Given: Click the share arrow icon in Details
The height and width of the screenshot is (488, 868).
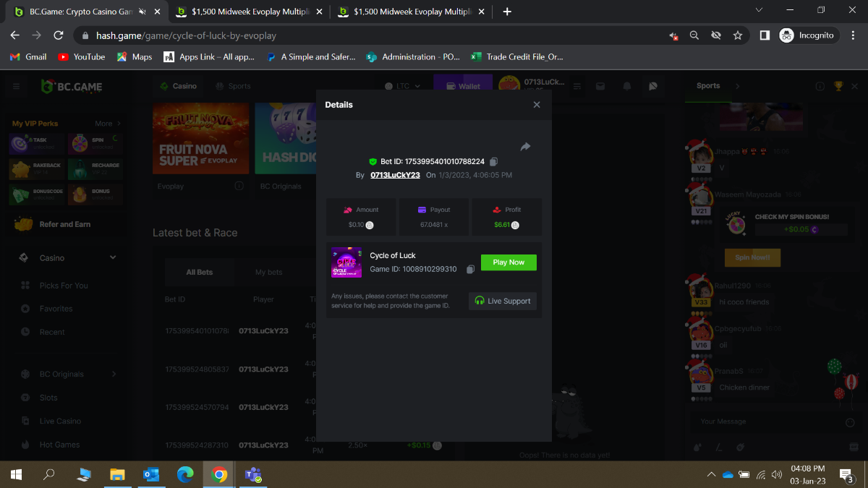Looking at the screenshot, I should (526, 147).
